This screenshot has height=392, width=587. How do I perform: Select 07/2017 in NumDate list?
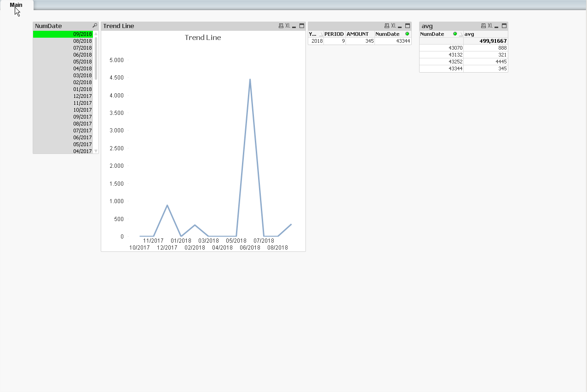click(x=63, y=131)
